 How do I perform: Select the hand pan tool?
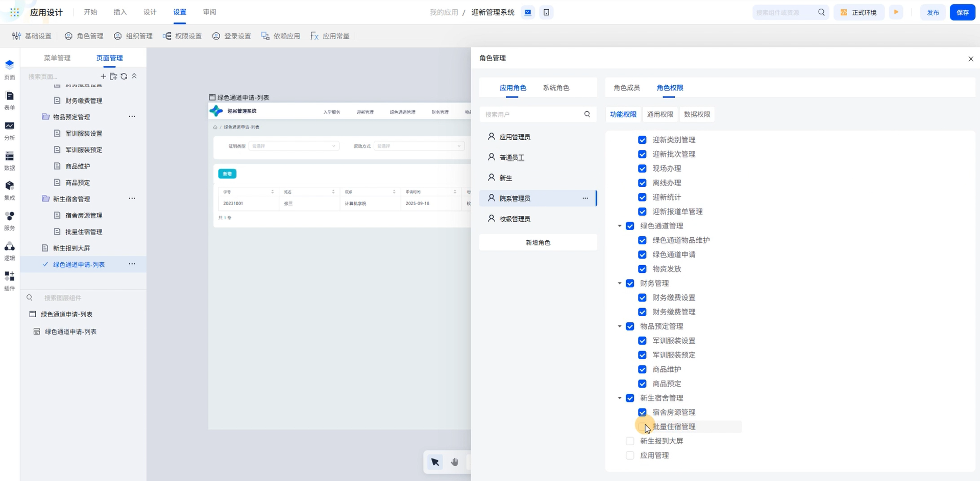point(454,462)
